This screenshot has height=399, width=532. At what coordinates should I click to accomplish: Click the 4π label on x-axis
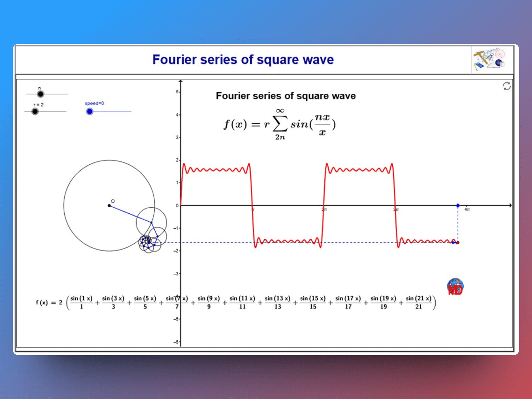point(467,209)
